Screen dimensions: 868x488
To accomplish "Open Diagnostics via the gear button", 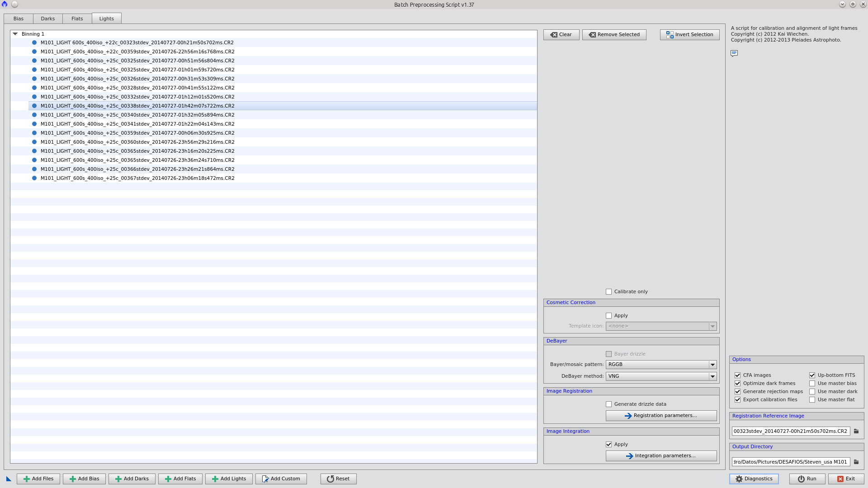I will tap(754, 479).
